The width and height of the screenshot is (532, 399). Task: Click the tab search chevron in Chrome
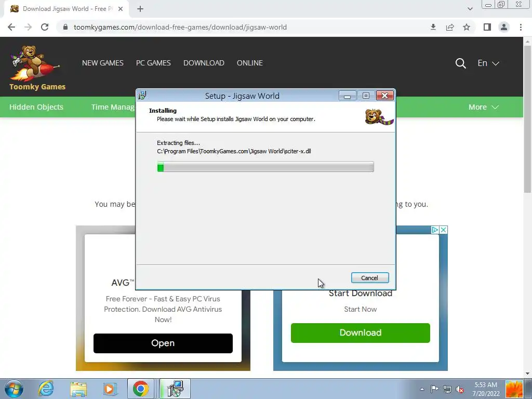(470, 9)
